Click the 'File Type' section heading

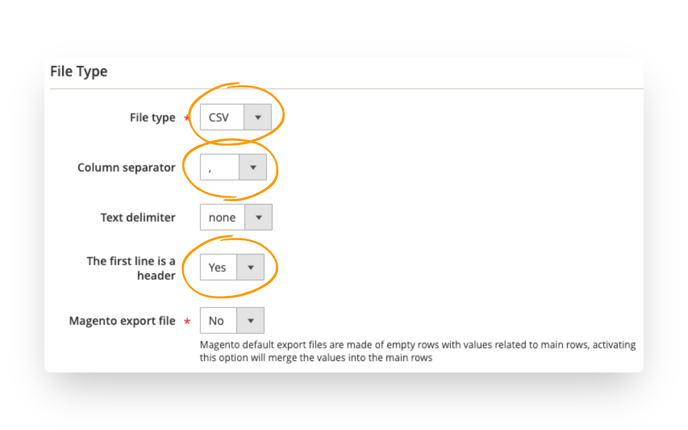[x=79, y=71]
